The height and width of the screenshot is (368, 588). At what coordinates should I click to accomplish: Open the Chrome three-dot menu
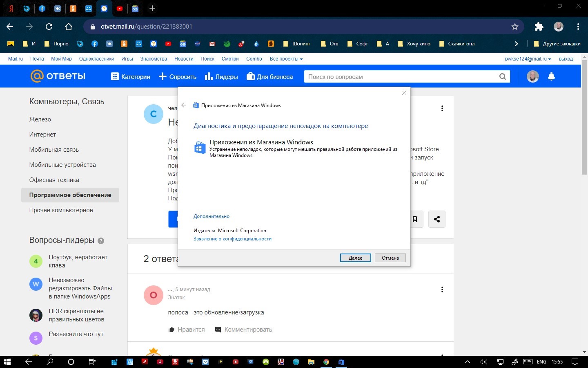click(x=578, y=27)
